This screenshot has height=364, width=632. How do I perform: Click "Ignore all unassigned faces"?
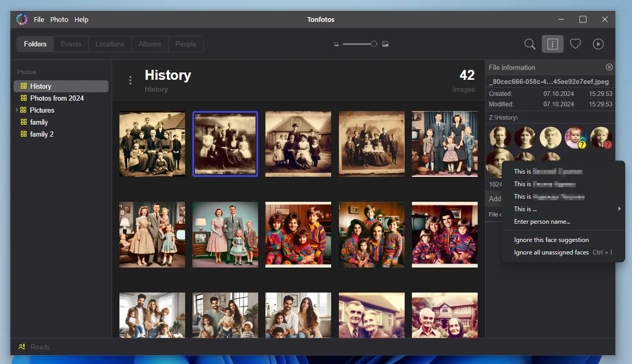(x=551, y=252)
